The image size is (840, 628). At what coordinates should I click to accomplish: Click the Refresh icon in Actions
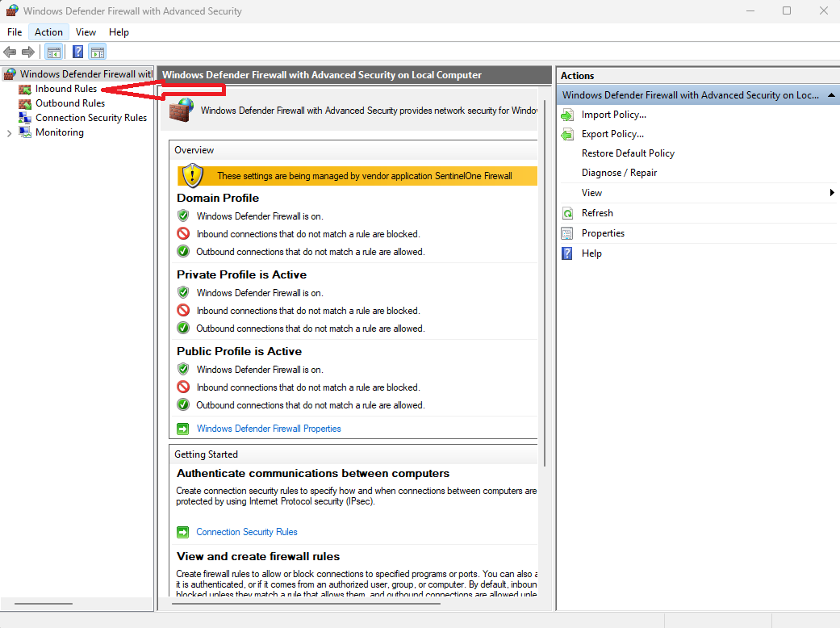(567, 213)
